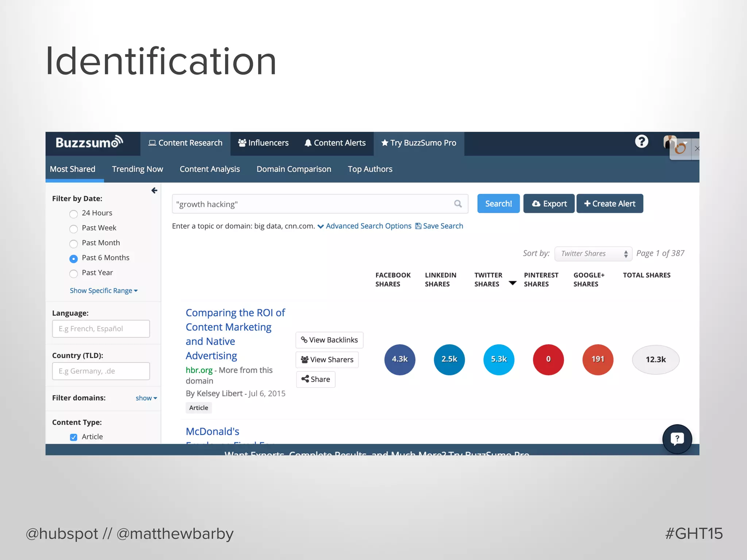The height and width of the screenshot is (560, 747).
Task: Select the Past Year date filter
Action: coord(74,273)
